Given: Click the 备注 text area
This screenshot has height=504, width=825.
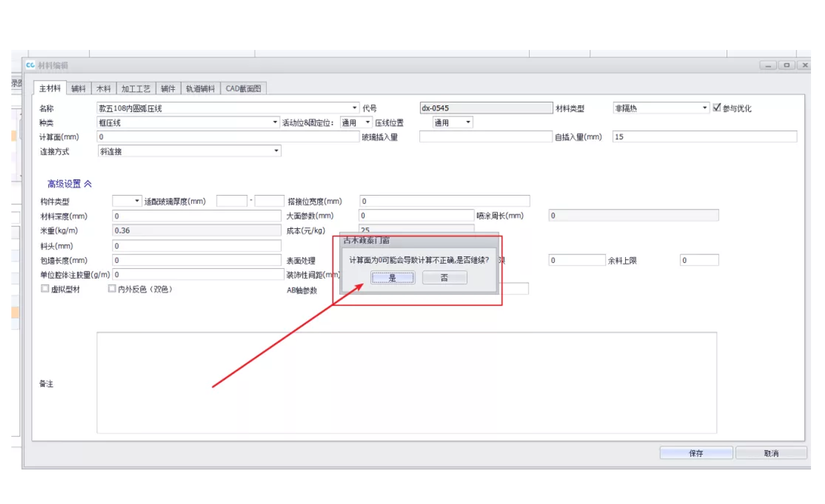Looking at the screenshot, I should coord(407,383).
